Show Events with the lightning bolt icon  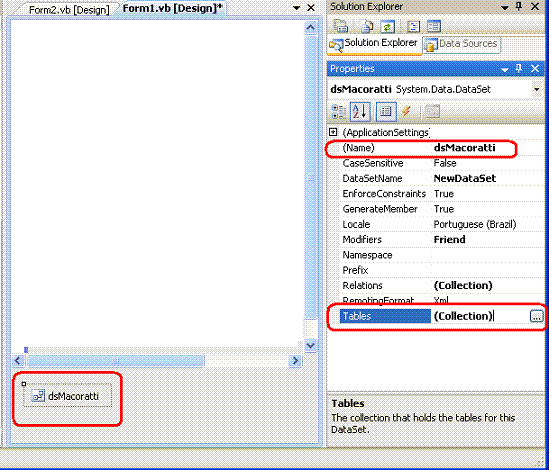[406, 111]
